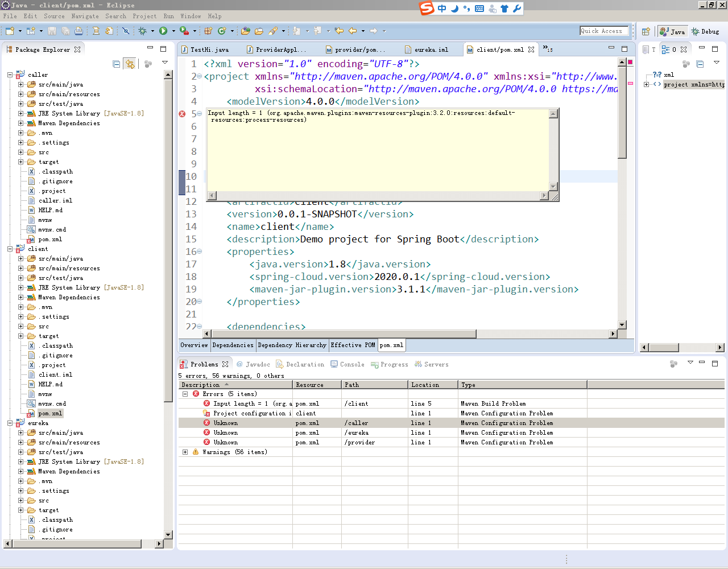Sort by Description column header
728x569 pixels.
(236, 385)
